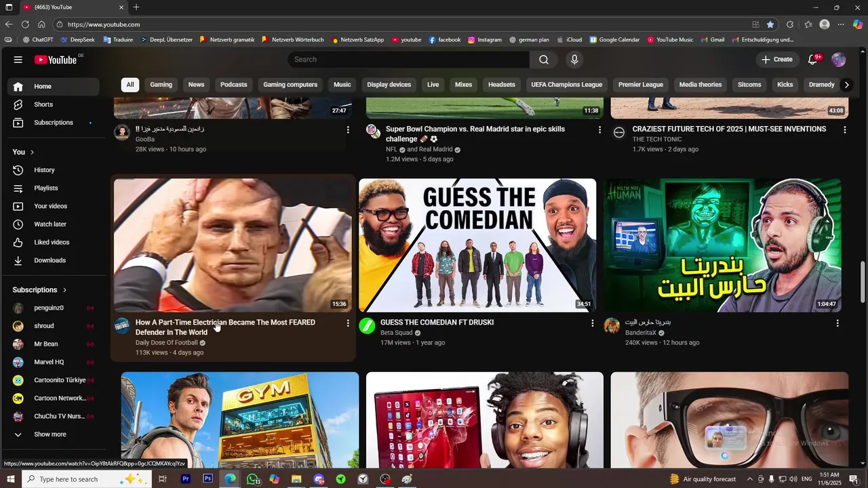Open options for Super Bowl Champion video
868x488 pixels.
tap(599, 129)
